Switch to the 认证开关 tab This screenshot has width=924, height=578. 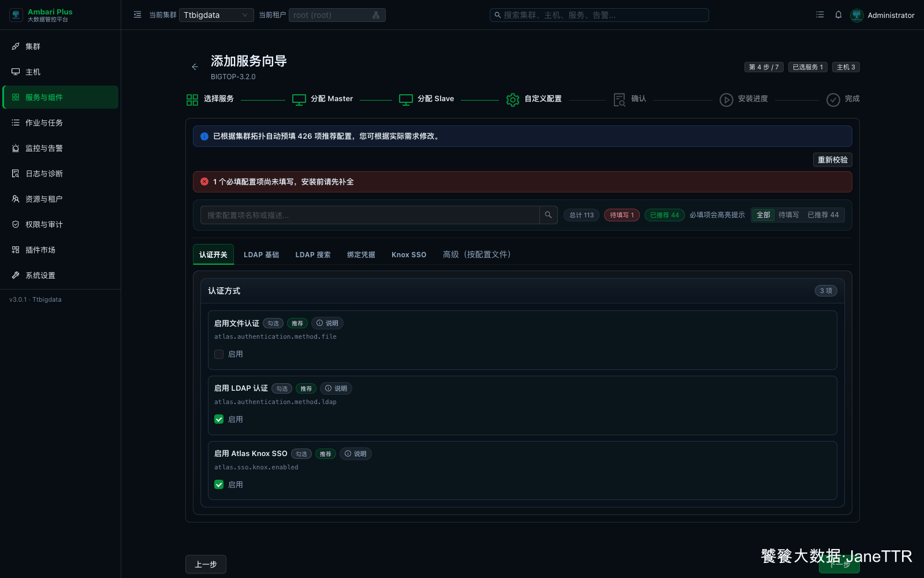pyautogui.click(x=213, y=254)
